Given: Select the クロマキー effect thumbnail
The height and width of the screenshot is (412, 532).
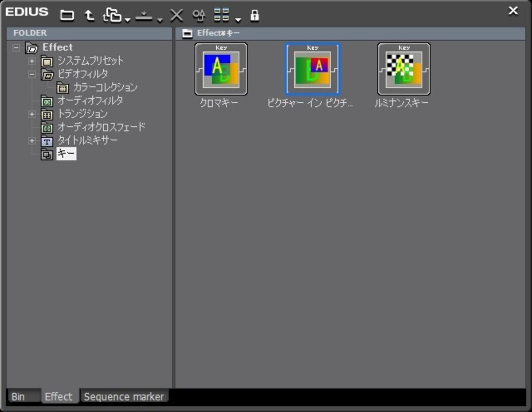Looking at the screenshot, I should coord(221,69).
